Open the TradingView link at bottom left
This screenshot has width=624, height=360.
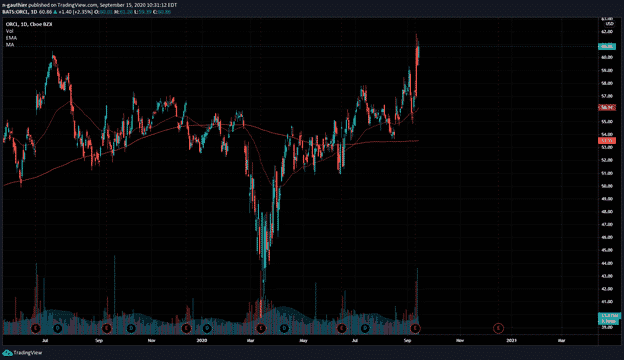[27, 352]
